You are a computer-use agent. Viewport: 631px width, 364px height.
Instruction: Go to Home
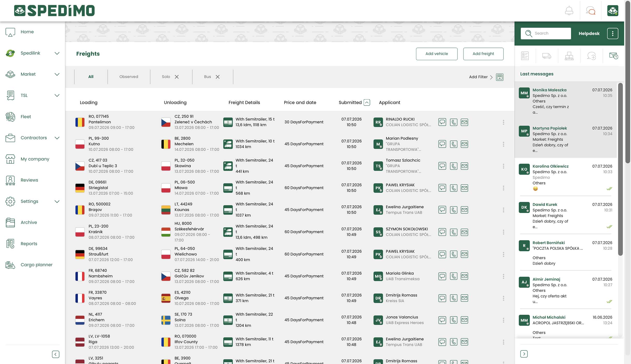[x=27, y=32]
